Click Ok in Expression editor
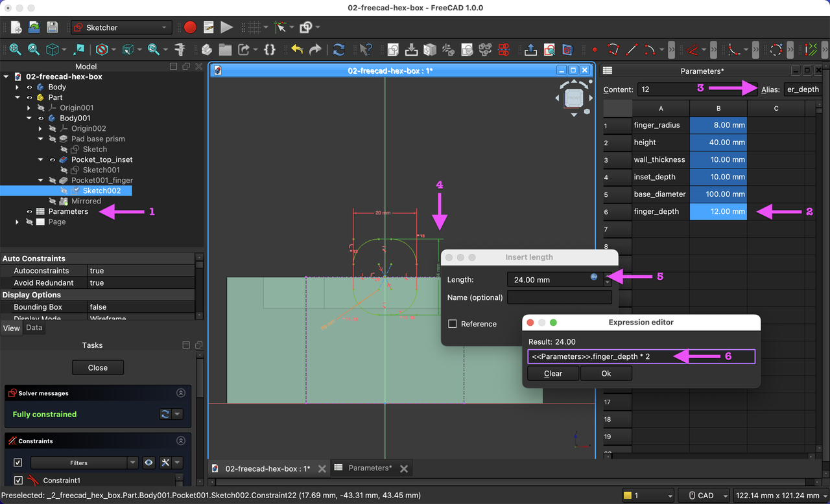This screenshot has width=830, height=504. 606,373
